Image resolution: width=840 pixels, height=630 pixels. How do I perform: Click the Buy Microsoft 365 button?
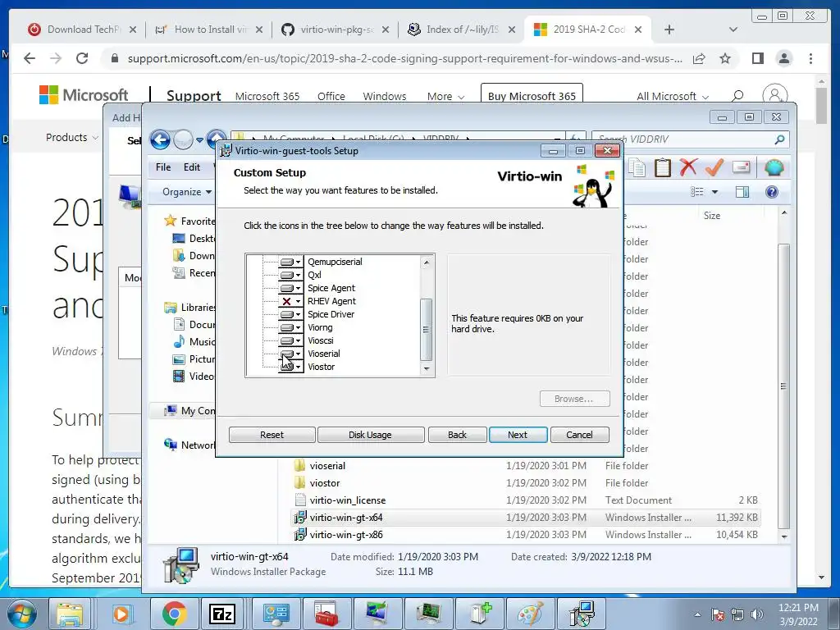(532, 96)
